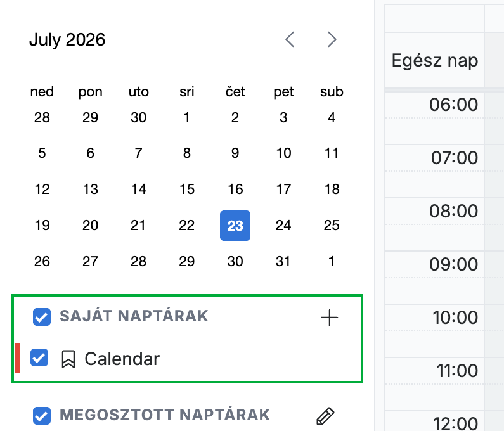Go to previous month with left chevron
The width and height of the screenshot is (504, 431).
tap(290, 39)
